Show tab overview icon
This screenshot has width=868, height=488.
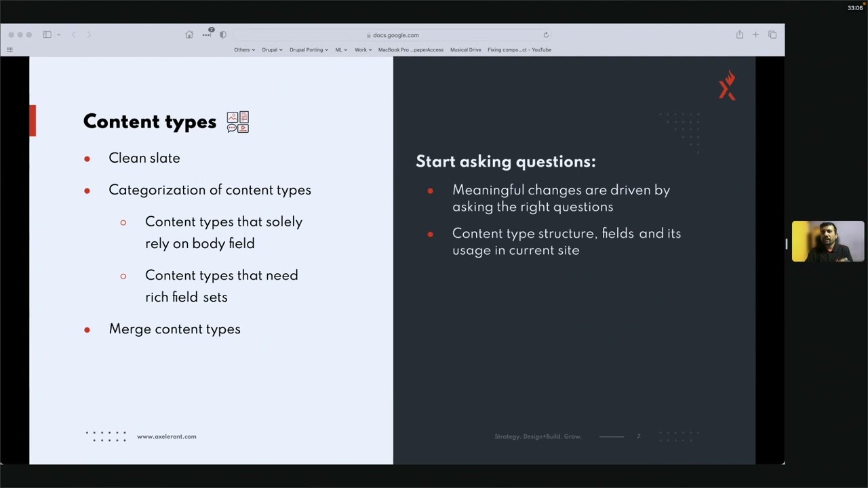coord(772,35)
